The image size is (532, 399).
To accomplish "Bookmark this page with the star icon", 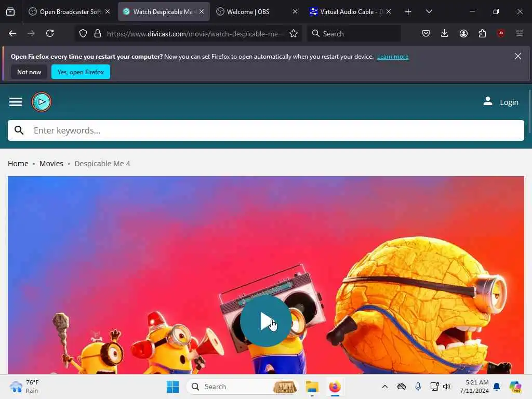I will pyautogui.click(x=294, y=34).
